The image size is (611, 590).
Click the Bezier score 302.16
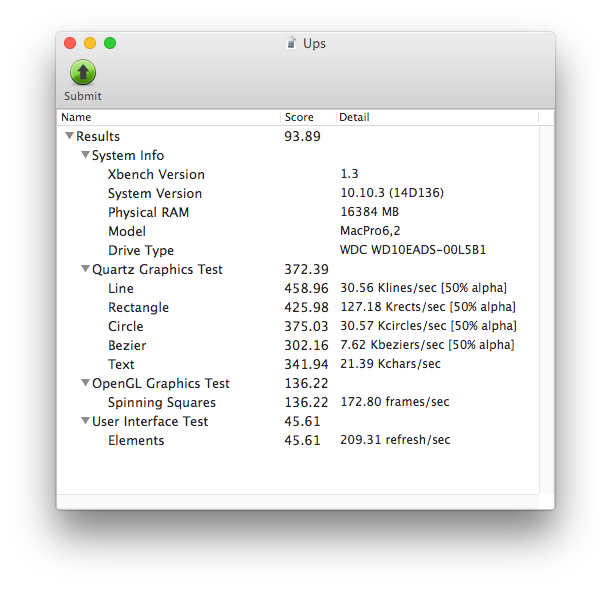coord(306,345)
